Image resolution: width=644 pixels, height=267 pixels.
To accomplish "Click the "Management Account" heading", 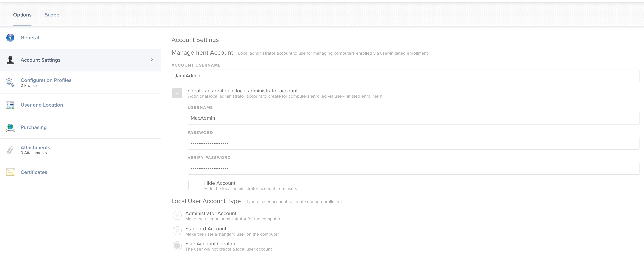I will pos(202,53).
